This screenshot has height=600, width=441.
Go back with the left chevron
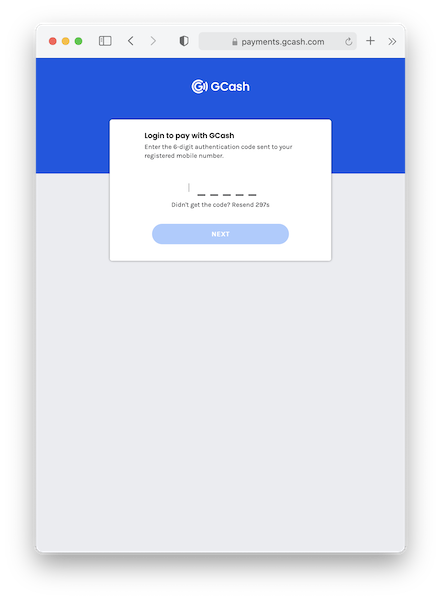click(131, 41)
